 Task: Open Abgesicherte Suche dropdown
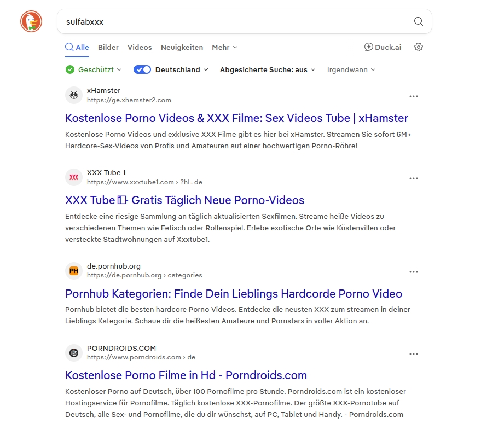coord(268,69)
